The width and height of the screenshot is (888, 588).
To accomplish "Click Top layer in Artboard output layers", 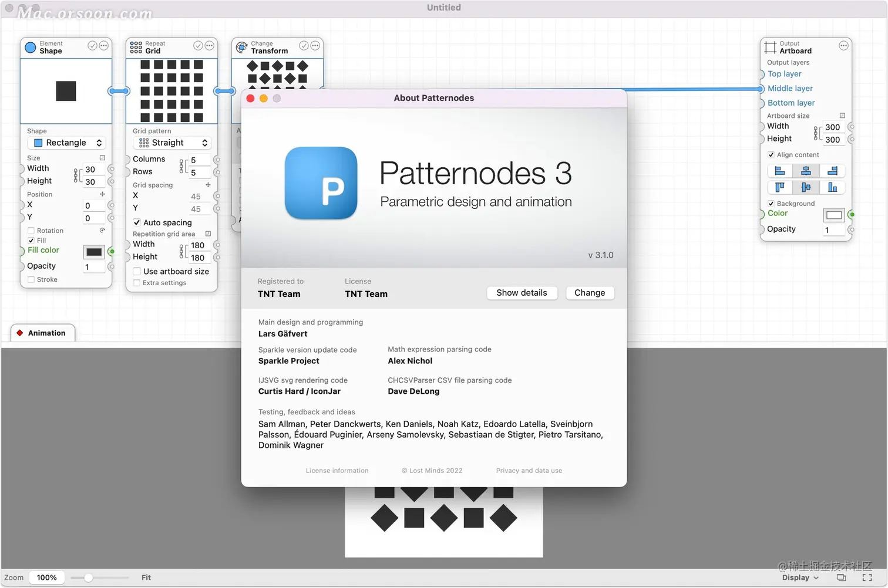I will pos(784,74).
